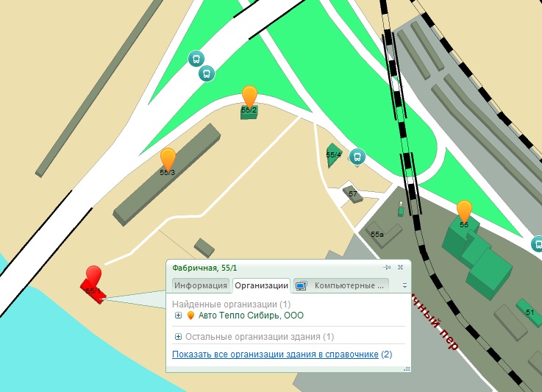The image size is (542, 392).
Task: Click Авто Тепло Сибирь, ООО organization name
Action: [251, 316]
